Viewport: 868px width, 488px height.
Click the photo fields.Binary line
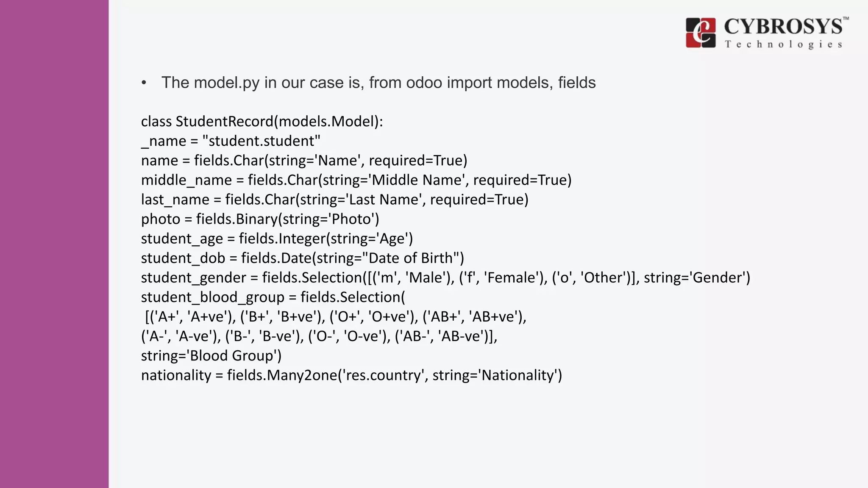(260, 219)
